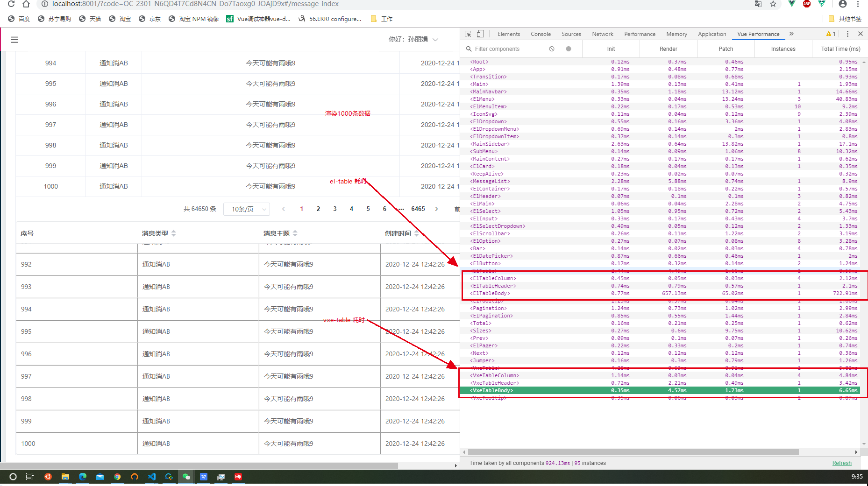Open File Explorer from the taskbar

[x=65, y=477]
